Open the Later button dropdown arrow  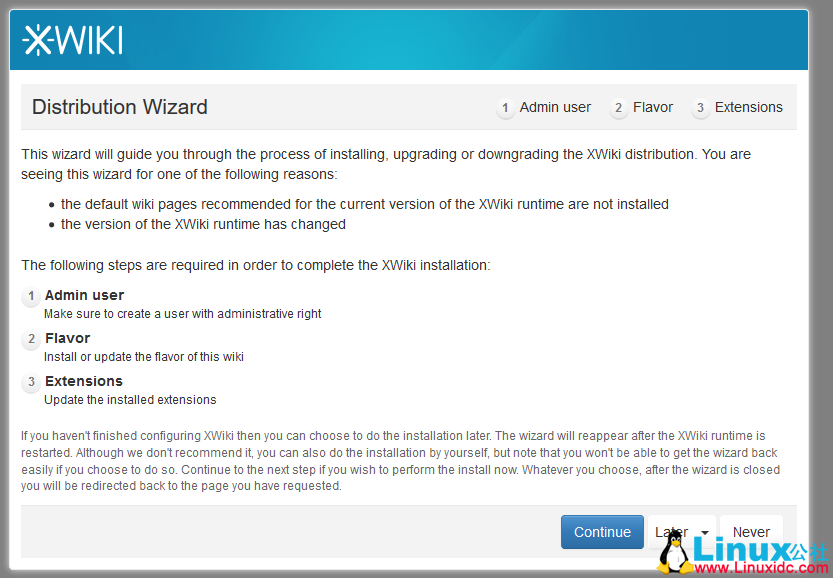point(705,532)
